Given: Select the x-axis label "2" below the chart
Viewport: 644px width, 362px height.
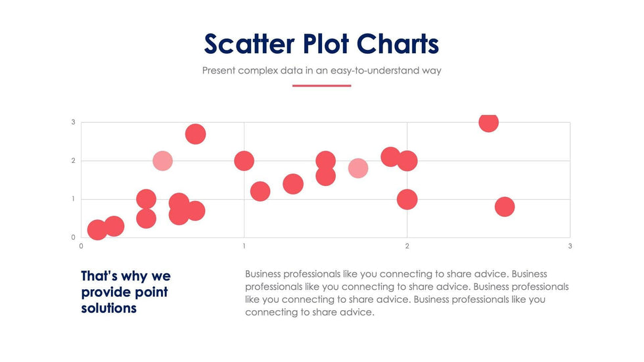Looking at the screenshot, I should (407, 246).
